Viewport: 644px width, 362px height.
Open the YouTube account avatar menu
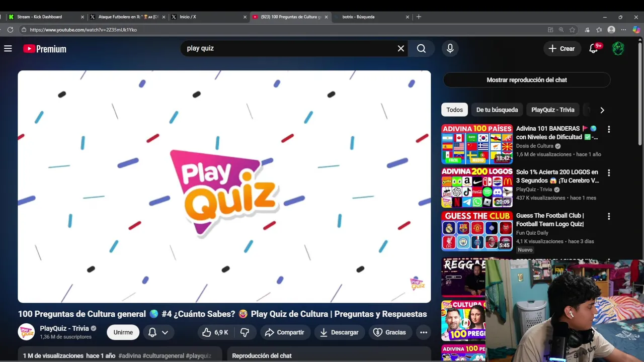tap(618, 48)
